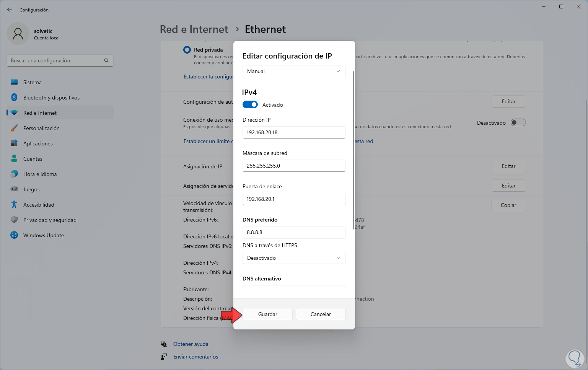Click the Personalización paintbrush icon

coord(14,128)
